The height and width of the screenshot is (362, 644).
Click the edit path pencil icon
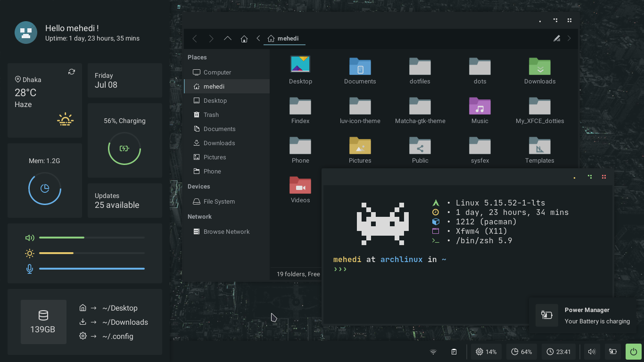[x=557, y=39]
